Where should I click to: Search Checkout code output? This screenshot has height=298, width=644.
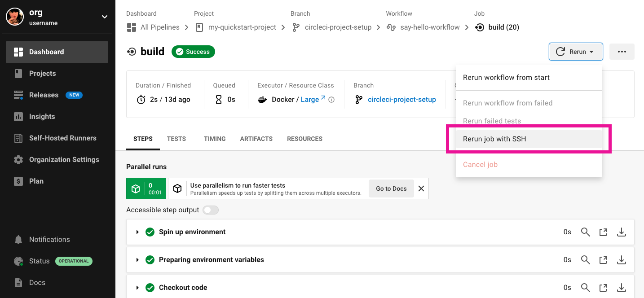click(x=586, y=288)
